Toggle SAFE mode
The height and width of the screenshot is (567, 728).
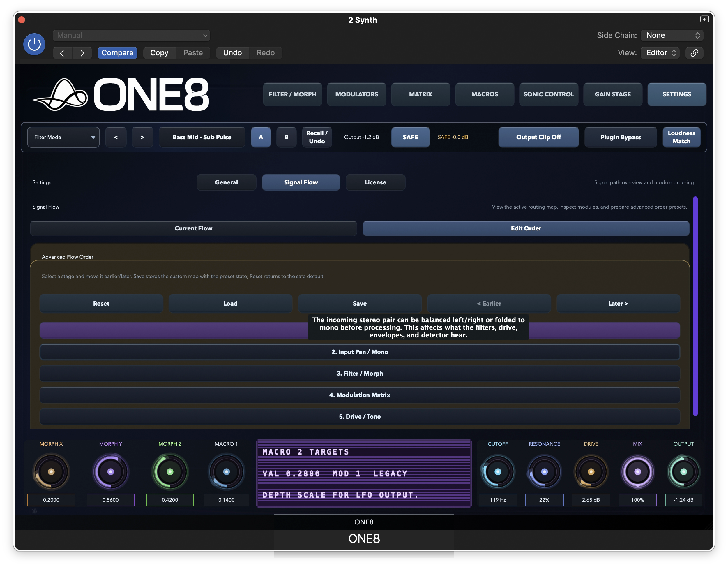pos(410,137)
